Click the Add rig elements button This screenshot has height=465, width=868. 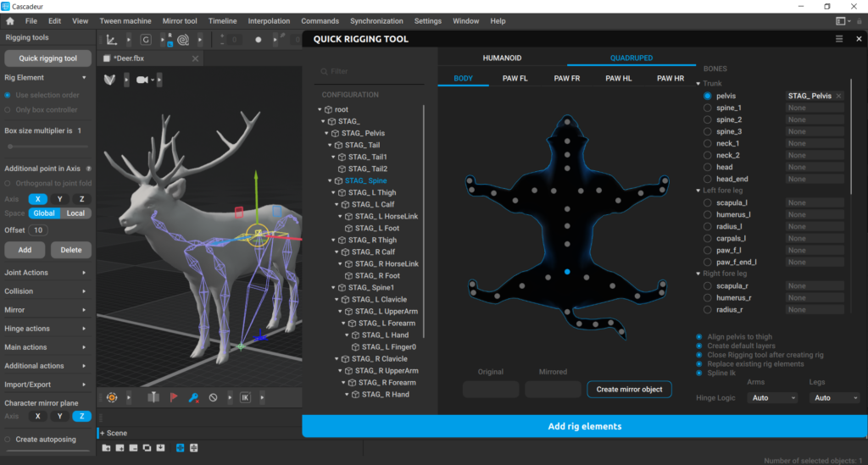point(584,426)
